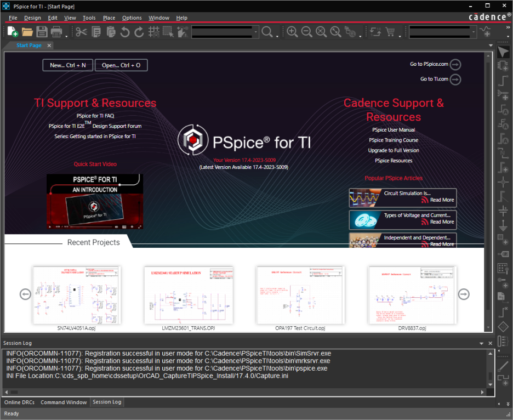
Task: Open the Design menu
Action: [32, 18]
